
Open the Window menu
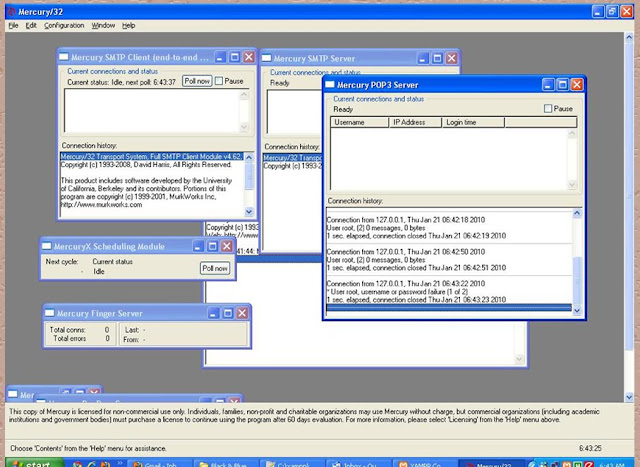(x=103, y=25)
